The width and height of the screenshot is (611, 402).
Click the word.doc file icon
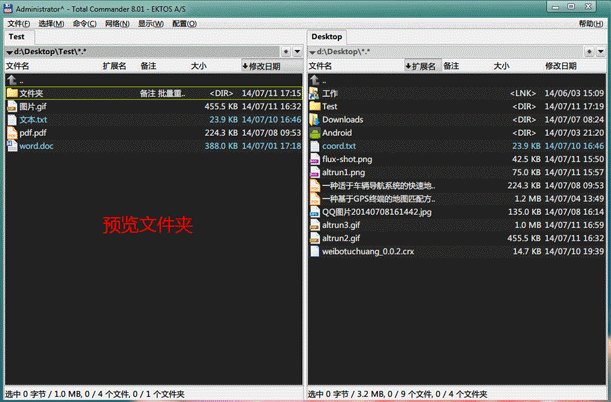[x=11, y=145]
